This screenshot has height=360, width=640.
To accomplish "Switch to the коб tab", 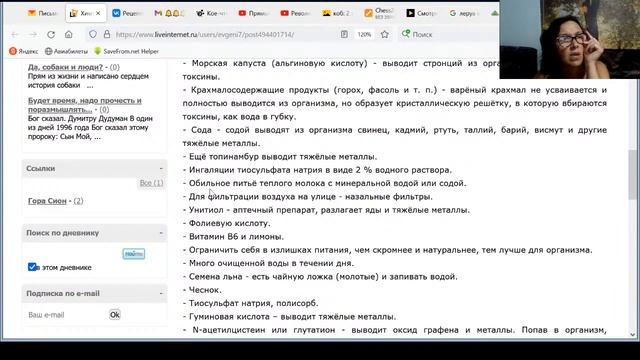I will coord(337,13).
